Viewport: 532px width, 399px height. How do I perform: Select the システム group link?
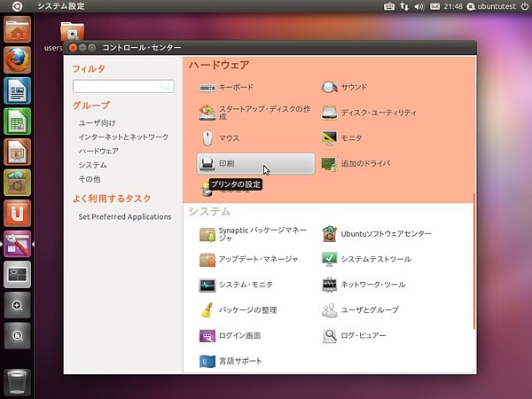(92, 165)
